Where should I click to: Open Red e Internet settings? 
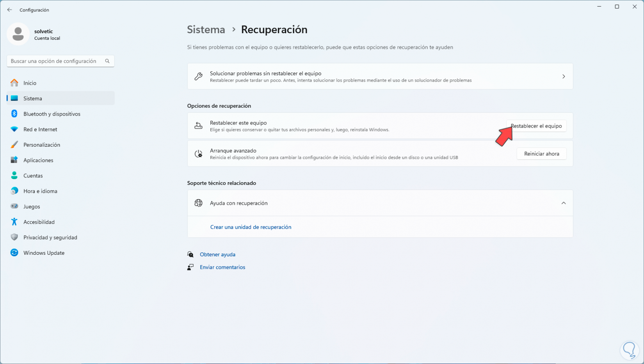coord(40,129)
